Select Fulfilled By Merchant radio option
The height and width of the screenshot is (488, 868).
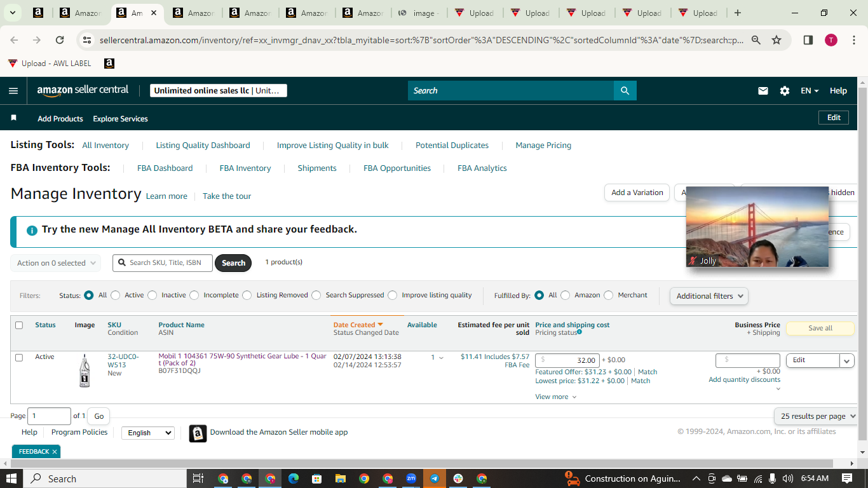tap(609, 295)
